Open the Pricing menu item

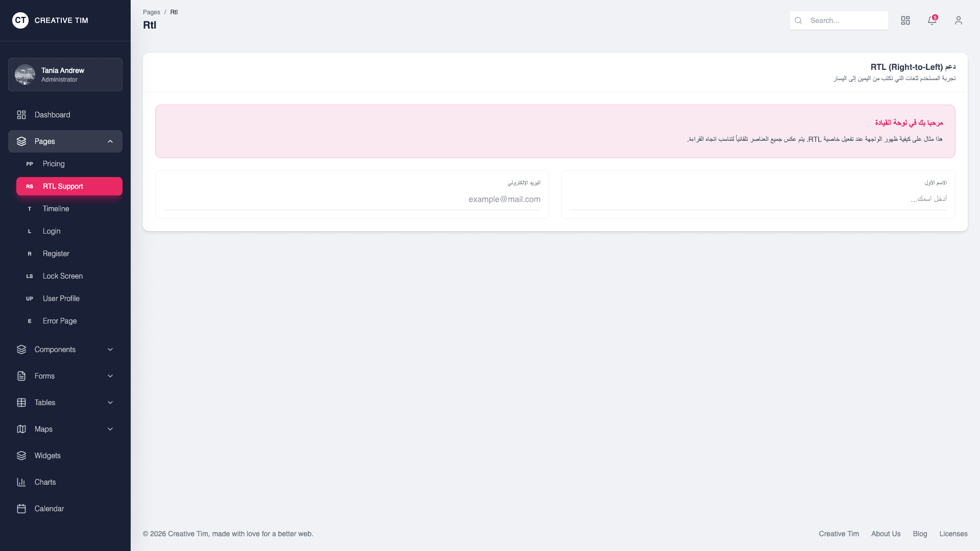pyautogui.click(x=53, y=164)
